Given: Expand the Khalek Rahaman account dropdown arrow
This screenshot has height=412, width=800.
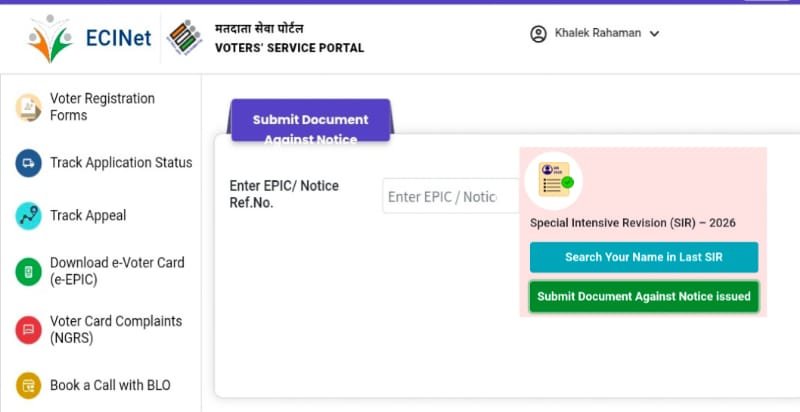Looking at the screenshot, I should coord(655,34).
